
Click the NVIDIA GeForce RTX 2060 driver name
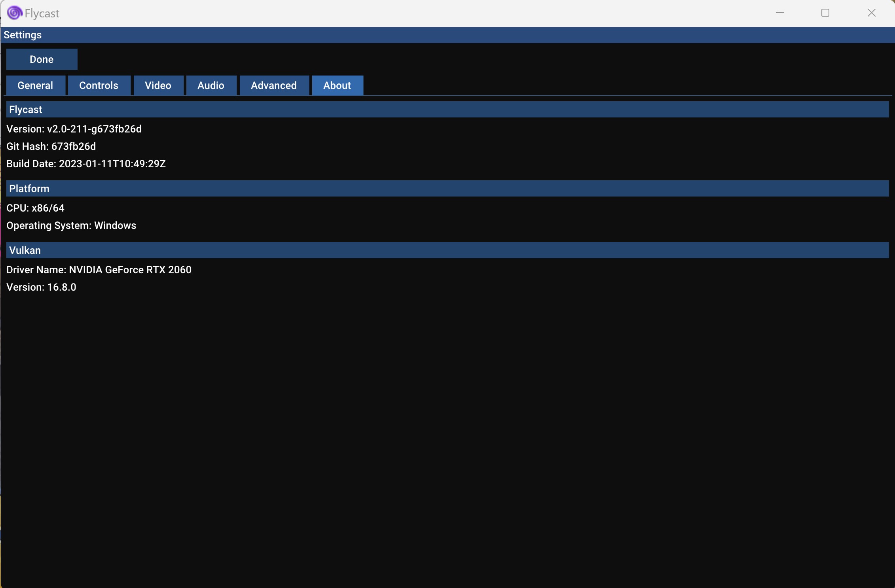pyautogui.click(x=99, y=270)
